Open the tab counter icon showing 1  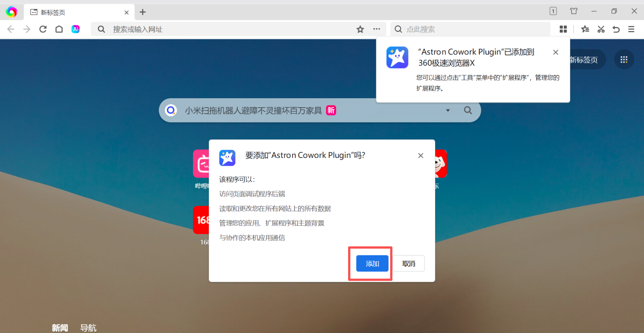coord(553,11)
